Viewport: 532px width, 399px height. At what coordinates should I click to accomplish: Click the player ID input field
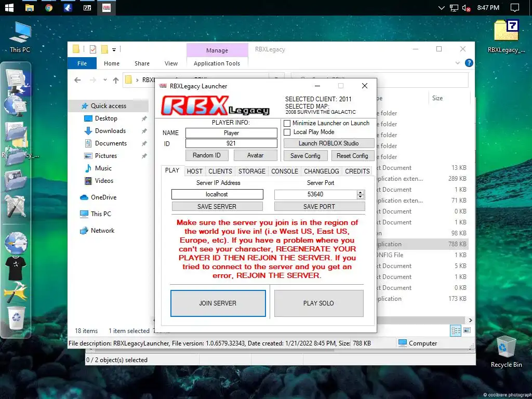click(x=231, y=143)
